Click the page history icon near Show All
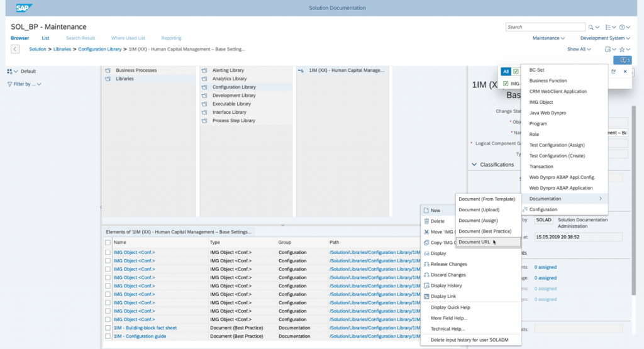Viewport: 644px width, 349px height. click(x=608, y=49)
